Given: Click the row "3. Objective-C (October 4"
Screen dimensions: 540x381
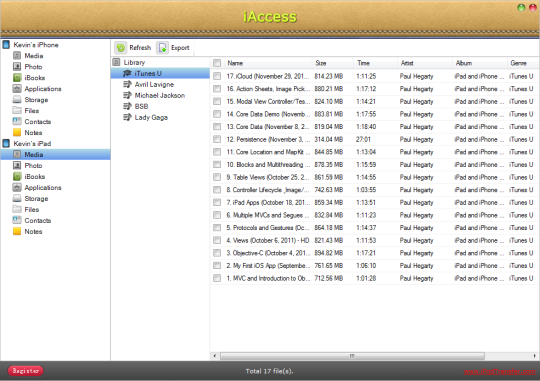Looking at the screenshot, I should pyautogui.click(x=375, y=253).
